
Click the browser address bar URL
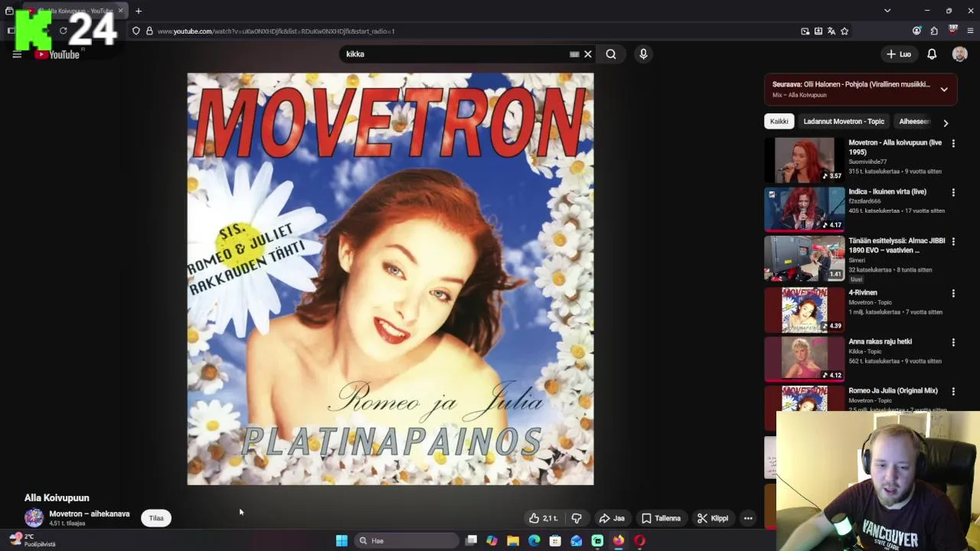[276, 31]
